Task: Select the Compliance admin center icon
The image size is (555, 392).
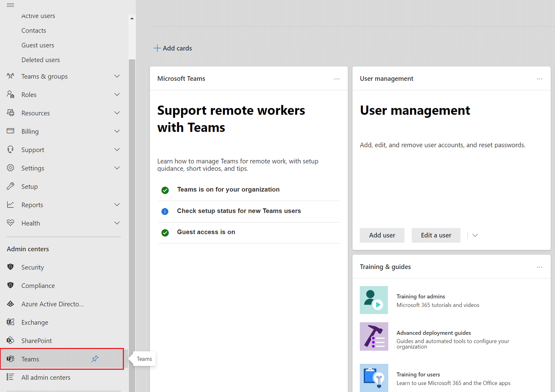Action: pyautogui.click(x=10, y=285)
